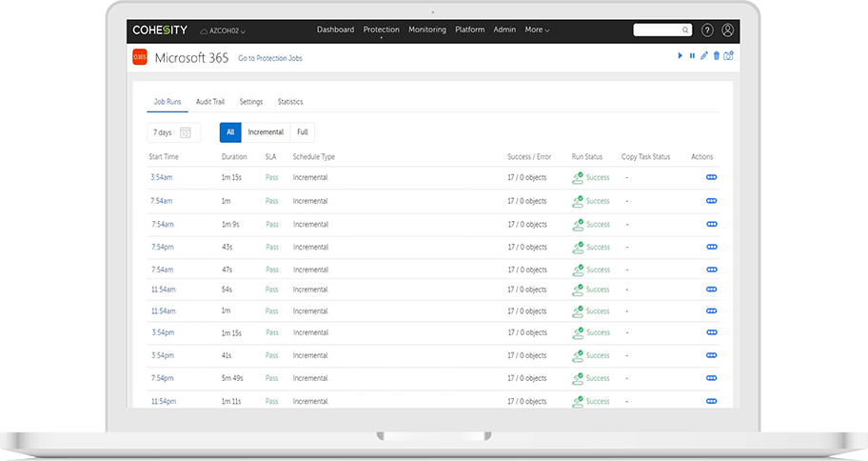Switch to the Settings tab
Viewport: 868px width, 461px height.
250,102
